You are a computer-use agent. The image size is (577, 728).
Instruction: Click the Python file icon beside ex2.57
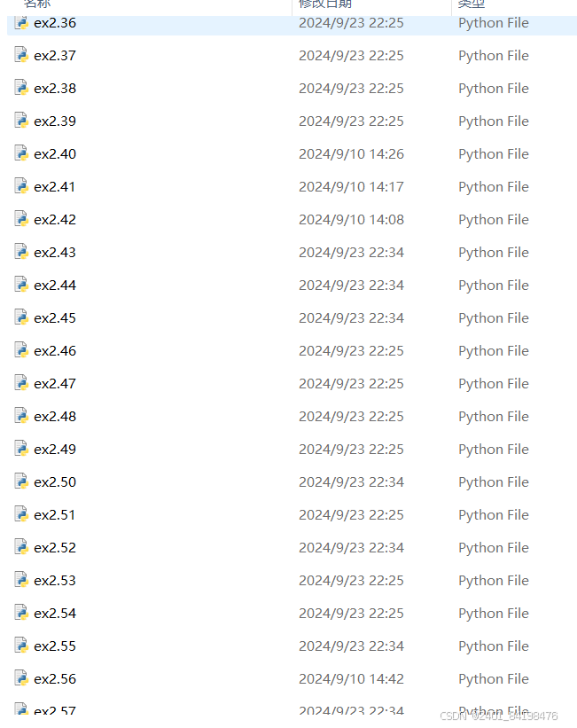coord(20,710)
